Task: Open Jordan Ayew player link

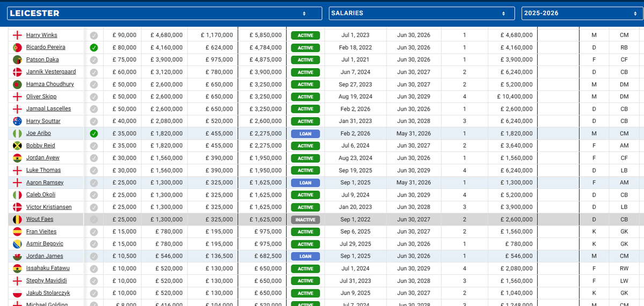Action: (x=43, y=158)
